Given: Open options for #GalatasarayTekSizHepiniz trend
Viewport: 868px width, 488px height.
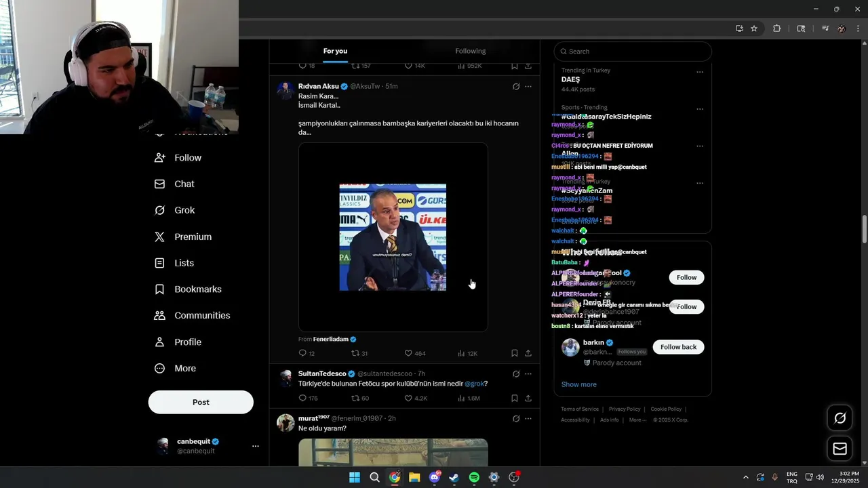Looking at the screenshot, I should 700,109.
